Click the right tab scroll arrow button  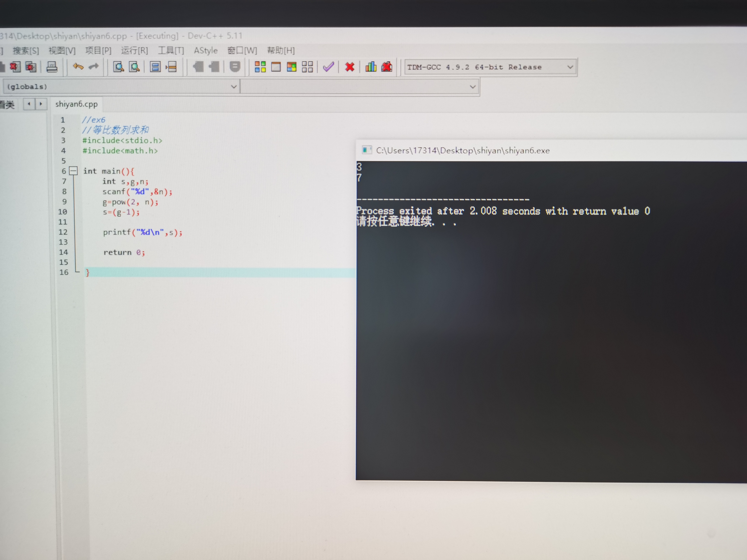coord(41,104)
